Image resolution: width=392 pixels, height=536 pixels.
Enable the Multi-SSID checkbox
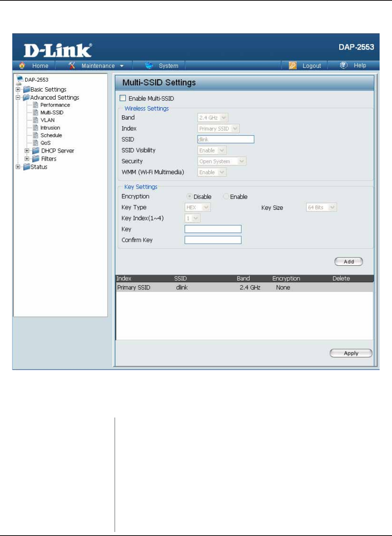[x=123, y=98]
